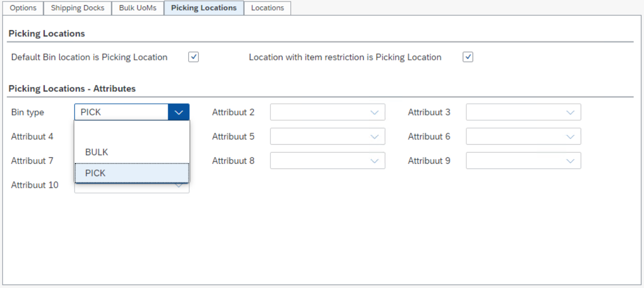Open the Shipping Docks tab

tap(78, 8)
